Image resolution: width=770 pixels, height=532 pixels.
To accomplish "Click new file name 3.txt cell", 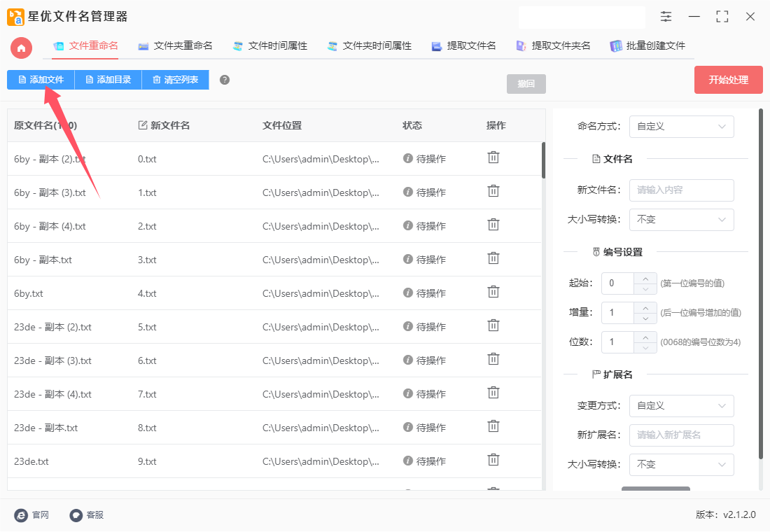I will (147, 260).
